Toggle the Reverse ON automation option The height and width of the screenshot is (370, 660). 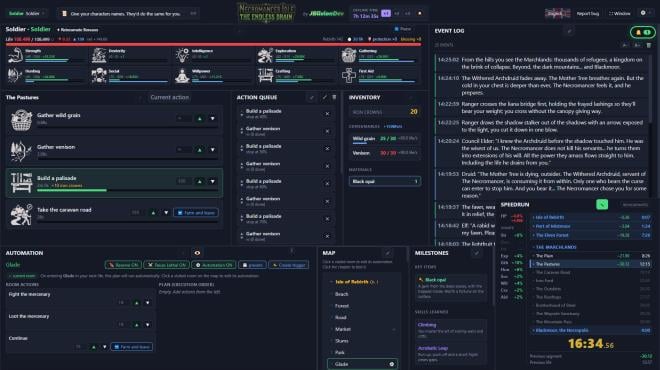123,265
